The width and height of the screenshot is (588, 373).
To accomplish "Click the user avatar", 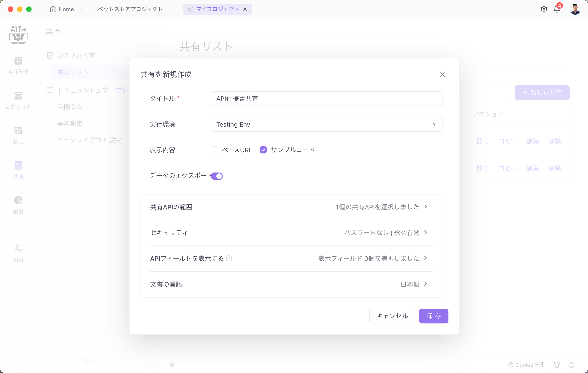I will click(575, 9).
